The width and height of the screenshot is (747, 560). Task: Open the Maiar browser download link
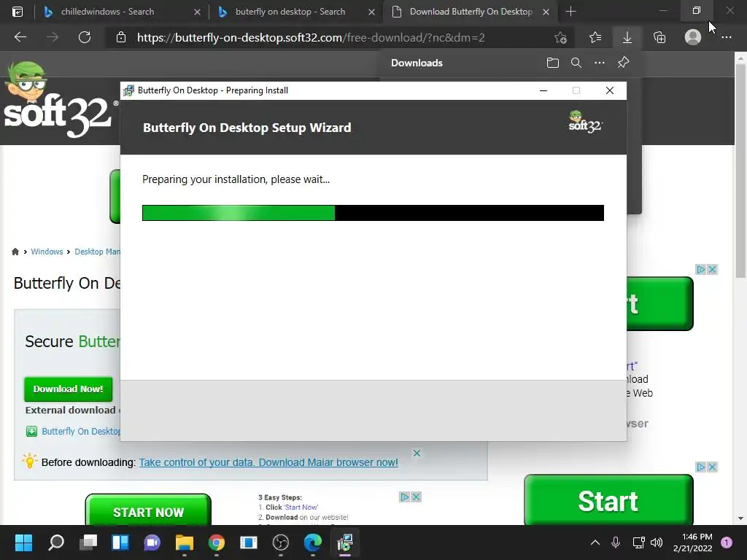click(x=268, y=462)
